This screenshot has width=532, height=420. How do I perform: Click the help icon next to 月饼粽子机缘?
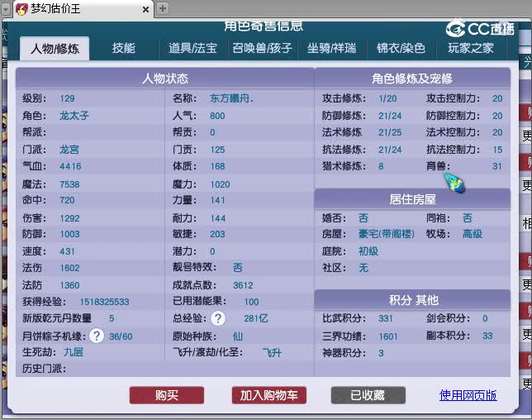tap(97, 336)
